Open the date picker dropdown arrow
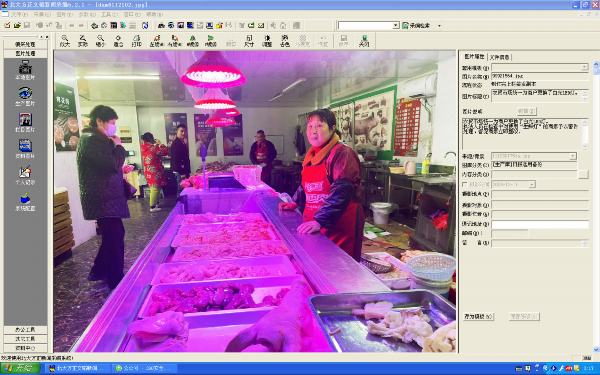The image size is (600, 375). (532, 184)
